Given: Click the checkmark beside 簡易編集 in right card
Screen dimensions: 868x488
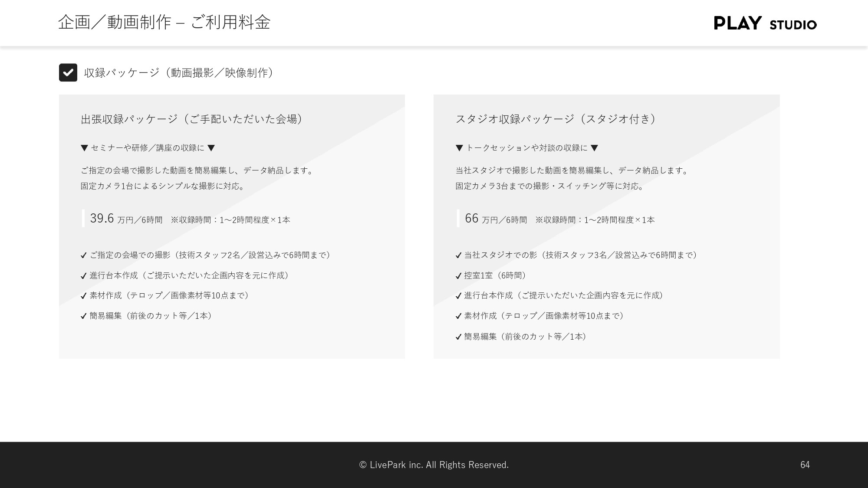Looking at the screenshot, I should (458, 336).
